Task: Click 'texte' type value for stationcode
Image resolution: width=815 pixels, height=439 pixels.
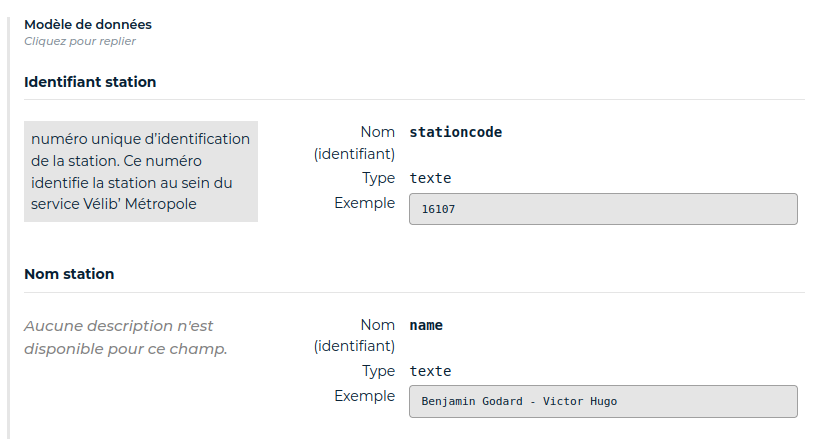Action: pyautogui.click(x=430, y=178)
